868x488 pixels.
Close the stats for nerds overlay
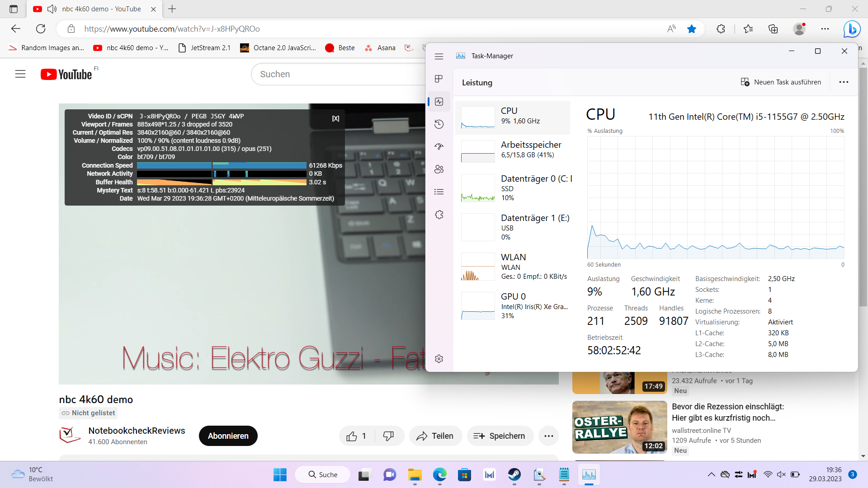(x=335, y=118)
